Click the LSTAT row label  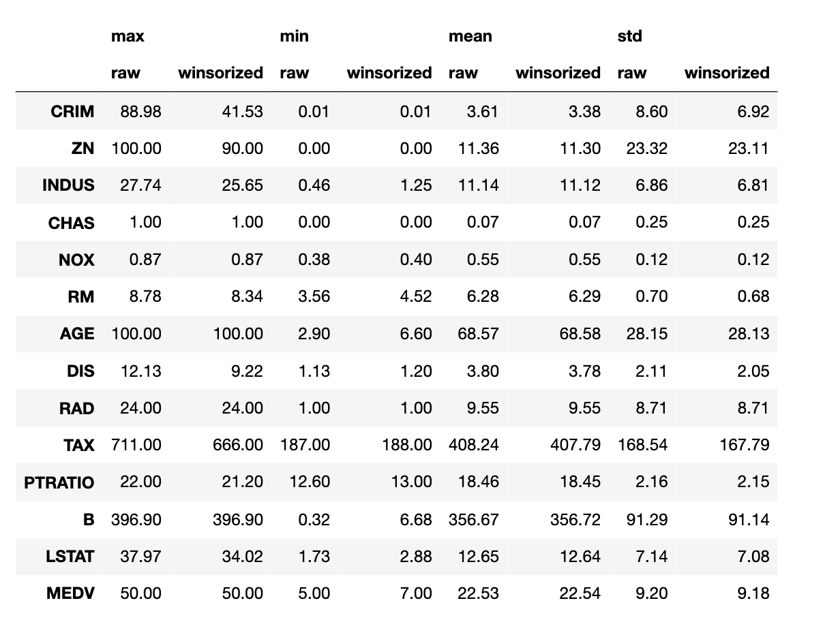[69, 557]
